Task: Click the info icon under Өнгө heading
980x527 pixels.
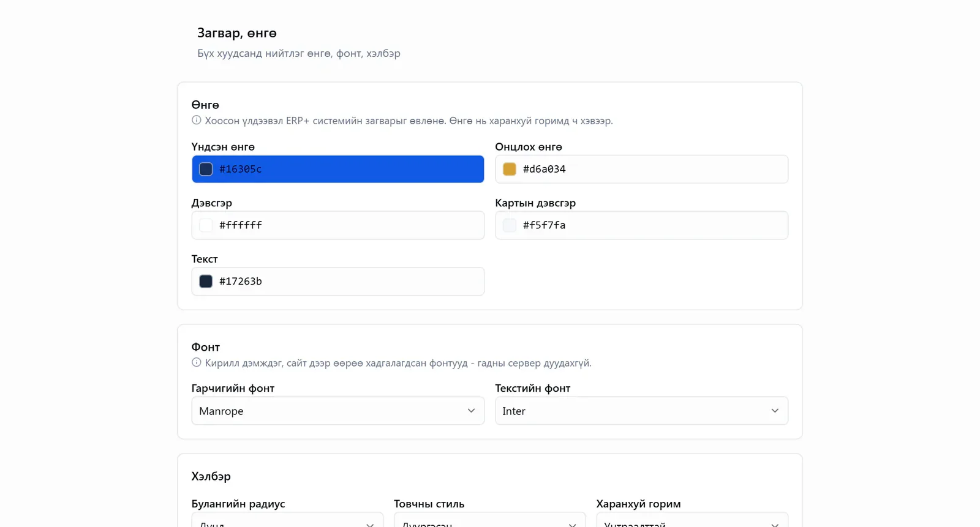Action: pyautogui.click(x=197, y=121)
